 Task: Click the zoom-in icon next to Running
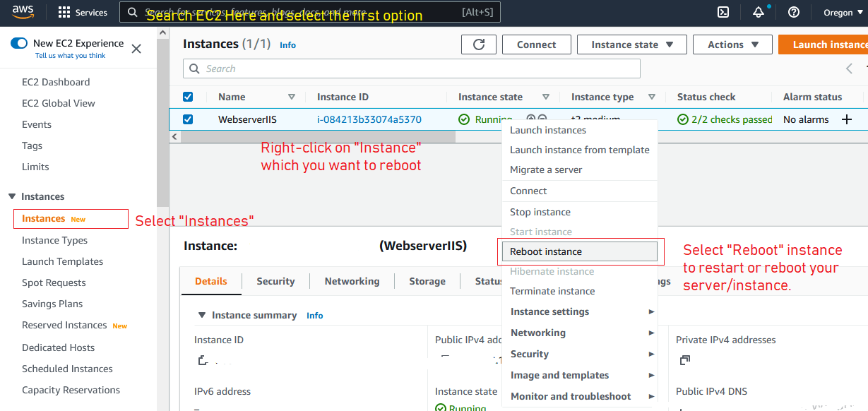coord(531,119)
